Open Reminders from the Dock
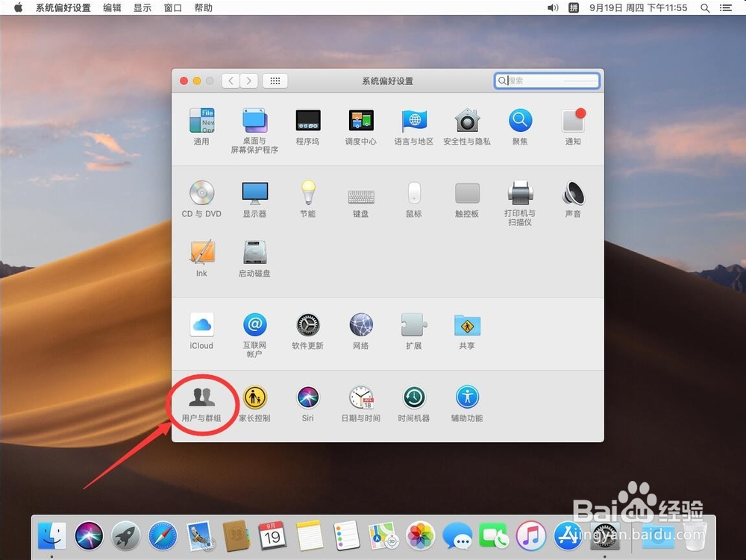The width and height of the screenshot is (746, 560). click(x=346, y=535)
